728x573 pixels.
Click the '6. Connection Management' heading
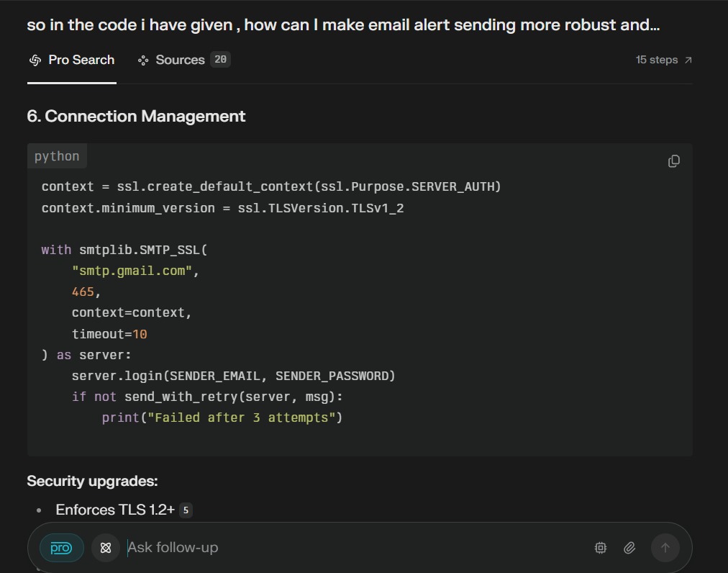click(x=136, y=116)
